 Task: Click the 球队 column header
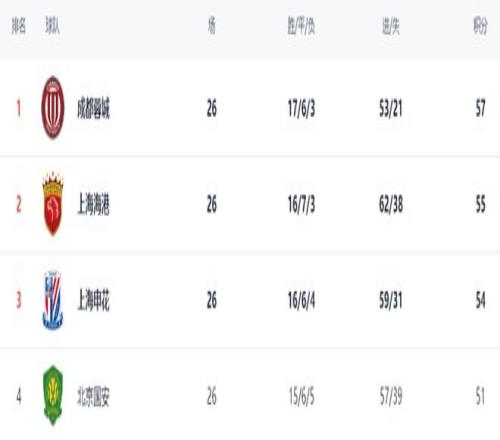(x=53, y=26)
